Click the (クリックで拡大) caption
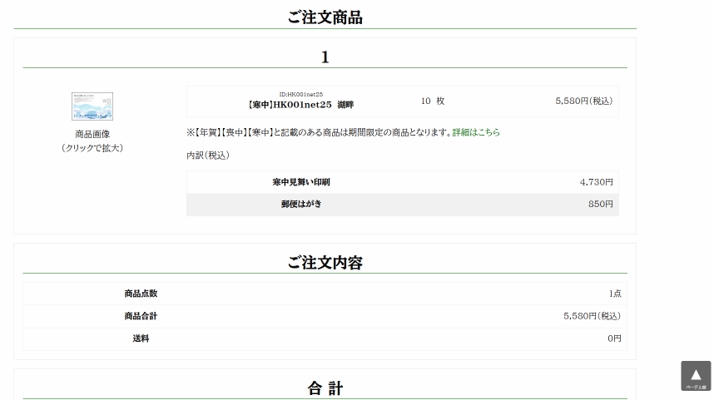This screenshot has width=714, height=400. click(x=92, y=148)
